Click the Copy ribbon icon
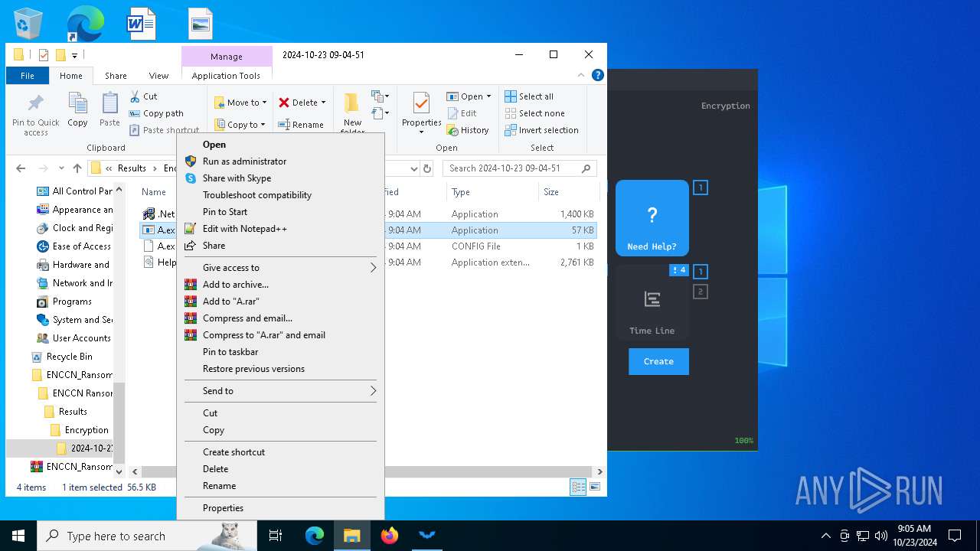Screen dimensions: 980x551 [77, 109]
